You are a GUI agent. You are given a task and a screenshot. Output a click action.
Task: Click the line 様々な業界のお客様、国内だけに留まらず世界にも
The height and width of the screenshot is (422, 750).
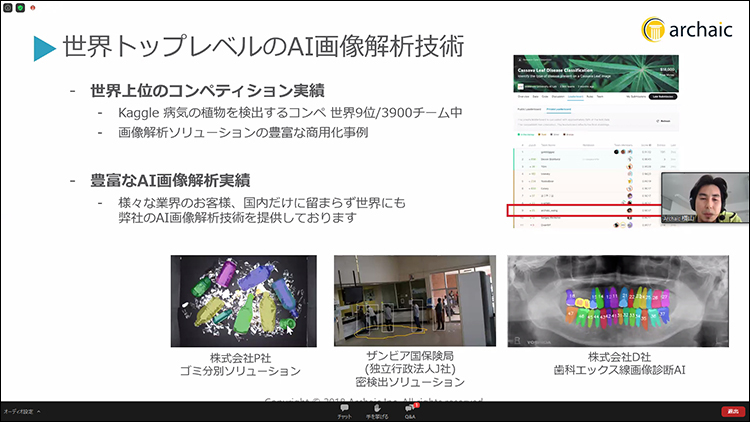[262, 203]
